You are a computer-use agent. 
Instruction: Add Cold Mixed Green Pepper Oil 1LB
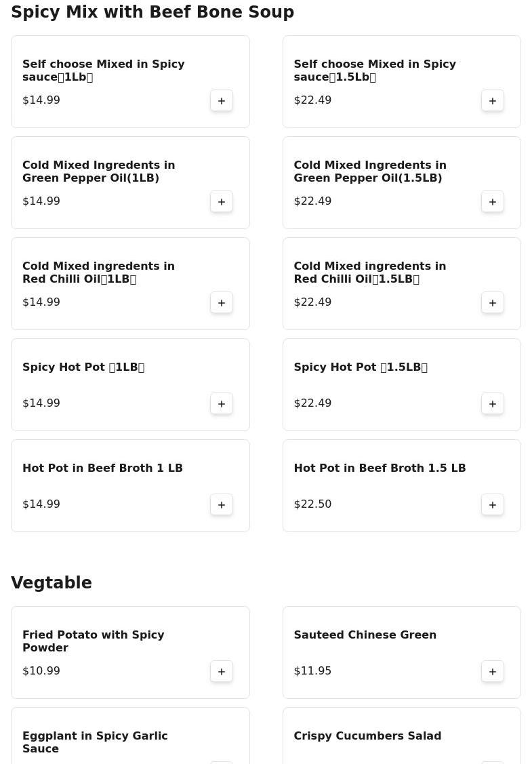click(x=222, y=201)
